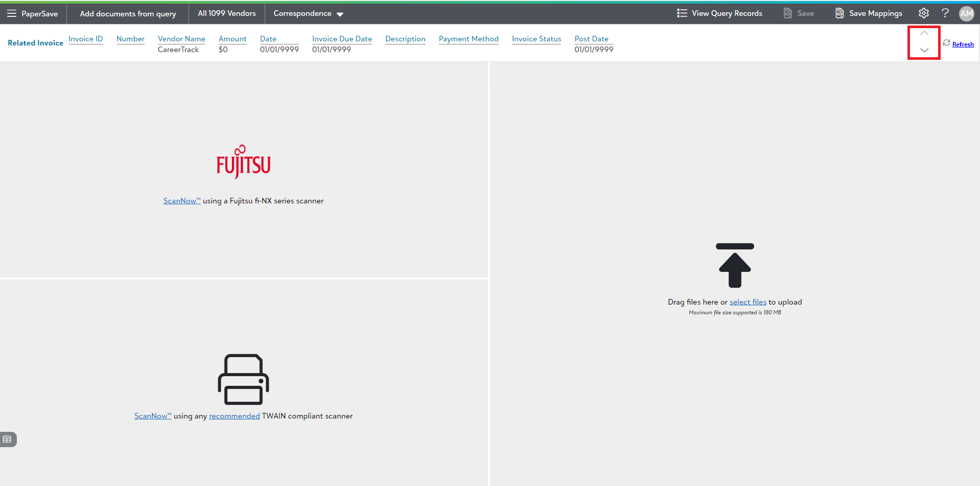This screenshot has width=980, height=486.
Task: Click the TWAIN scanner printer icon
Action: click(x=243, y=380)
